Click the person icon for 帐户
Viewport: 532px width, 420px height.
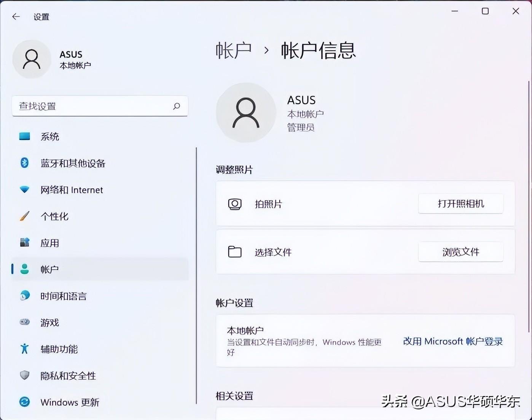(x=25, y=269)
